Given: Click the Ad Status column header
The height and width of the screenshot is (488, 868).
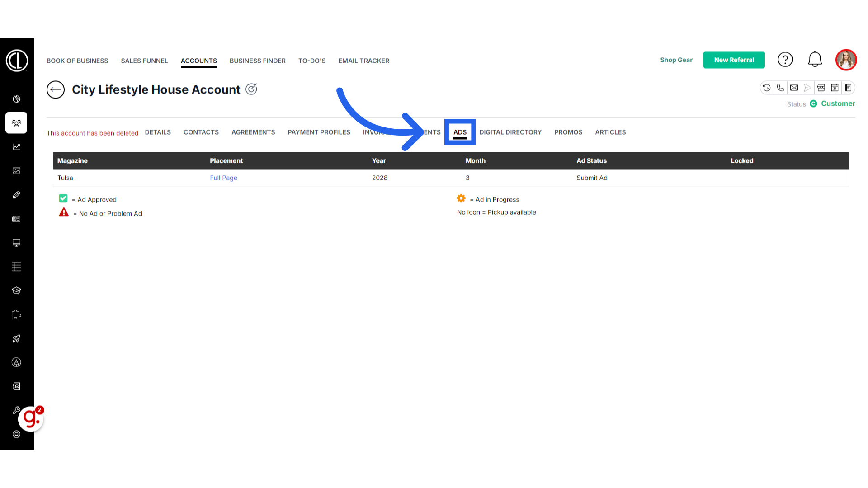Looking at the screenshot, I should click(x=591, y=160).
